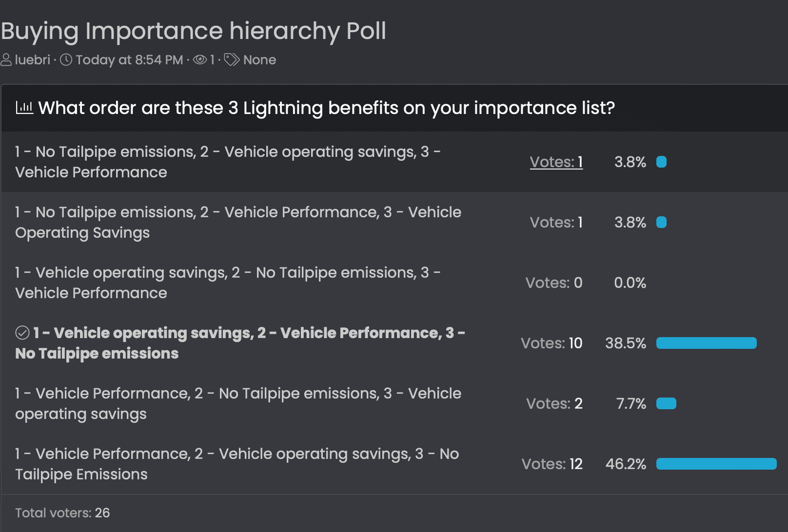
Task: Click the Today at 8:54 PM timestamp
Action: (x=129, y=60)
